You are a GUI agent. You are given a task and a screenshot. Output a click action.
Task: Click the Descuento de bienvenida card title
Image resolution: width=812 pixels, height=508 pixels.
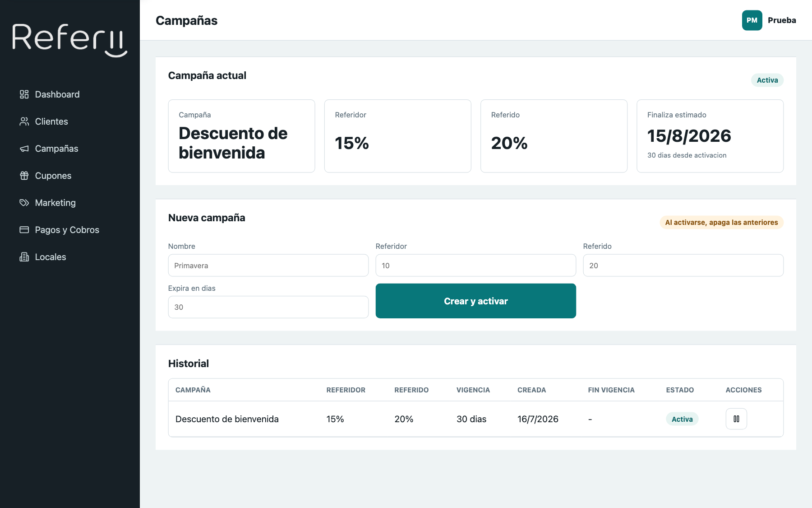pos(233,143)
